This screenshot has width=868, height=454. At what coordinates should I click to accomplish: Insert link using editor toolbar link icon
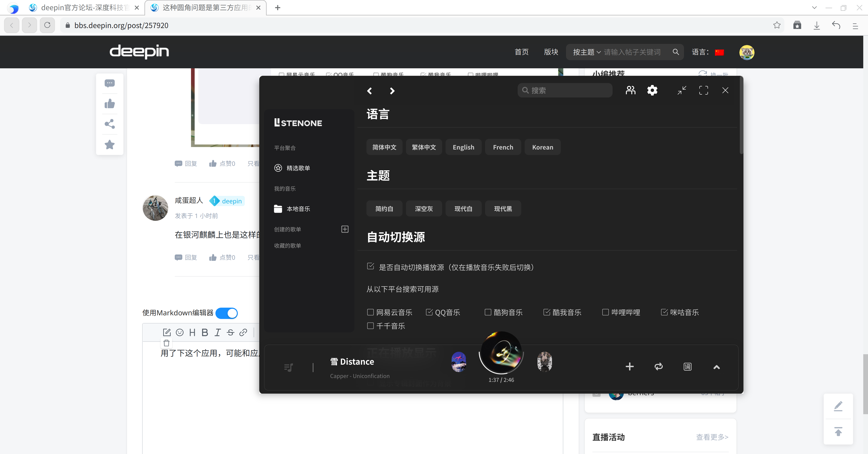pyautogui.click(x=243, y=333)
